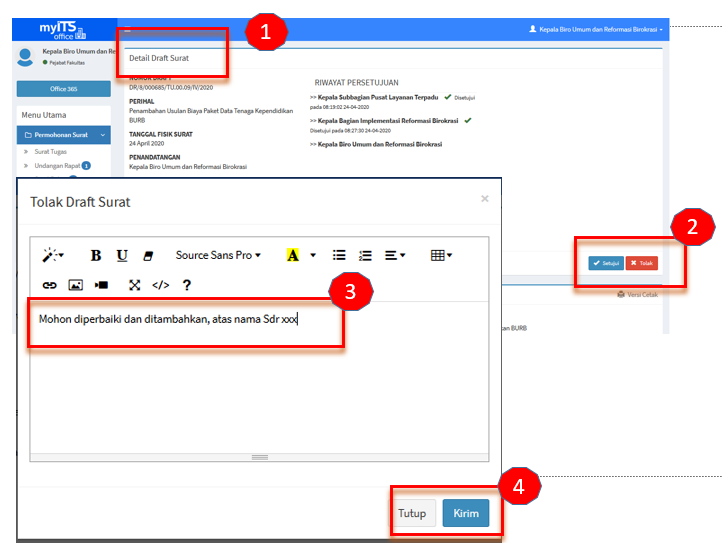Image resolution: width=722 pixels, height=543 pixels.
Task: Insert a numbered list
Action: coord(365,255)
